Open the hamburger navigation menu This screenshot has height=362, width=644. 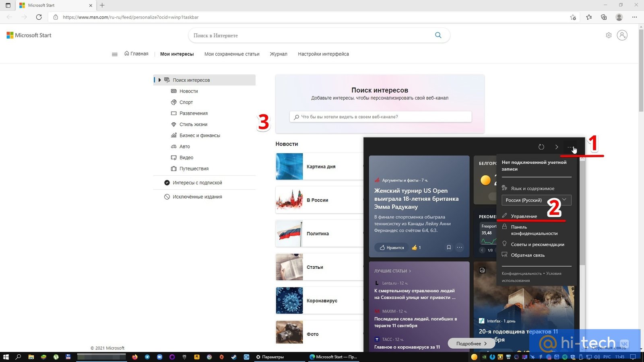[115, 54]
